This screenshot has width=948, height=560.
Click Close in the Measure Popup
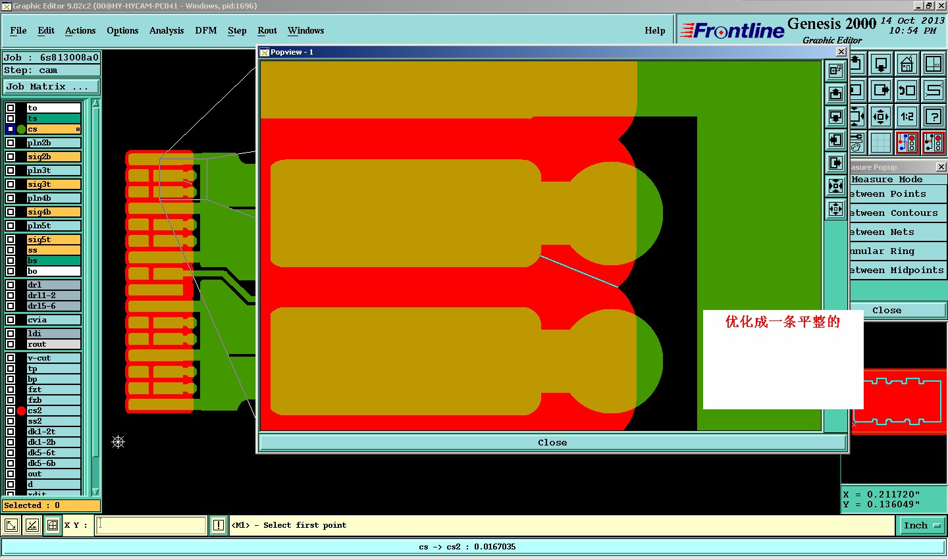[x=897, y=310]
